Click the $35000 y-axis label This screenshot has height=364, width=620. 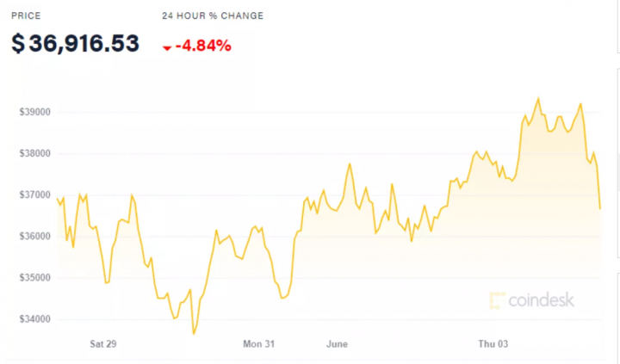point(35,278)
